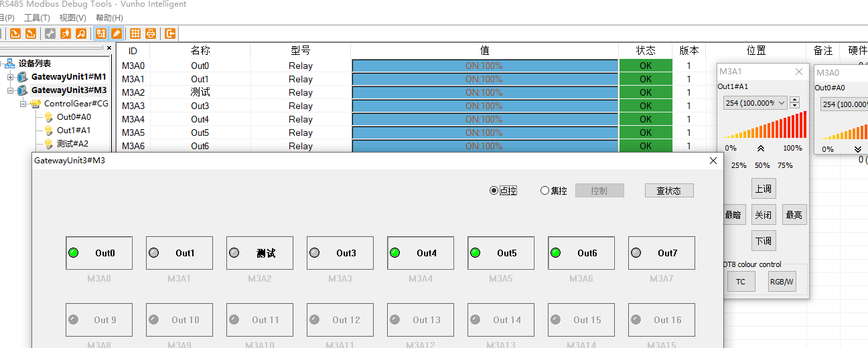The image size is (868, 348).
Task: Click the 查状态 button
Action: pos(668,191)
